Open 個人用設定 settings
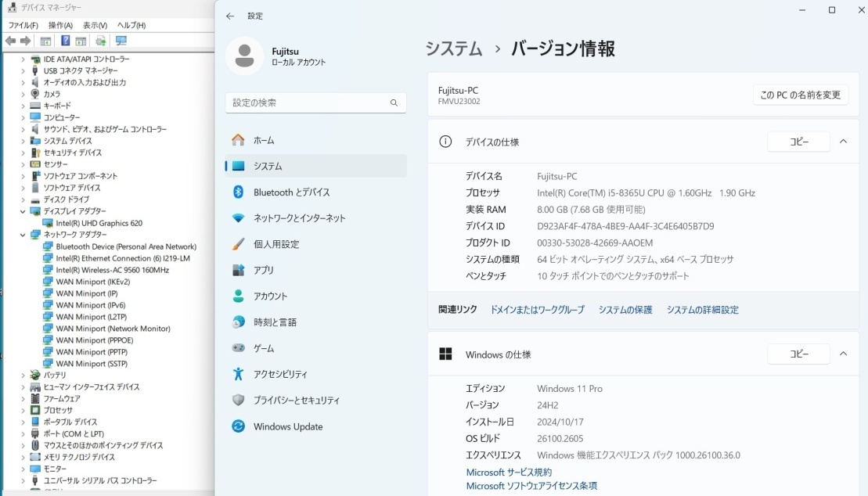The image size is (868, 496). tap(315, 244)
